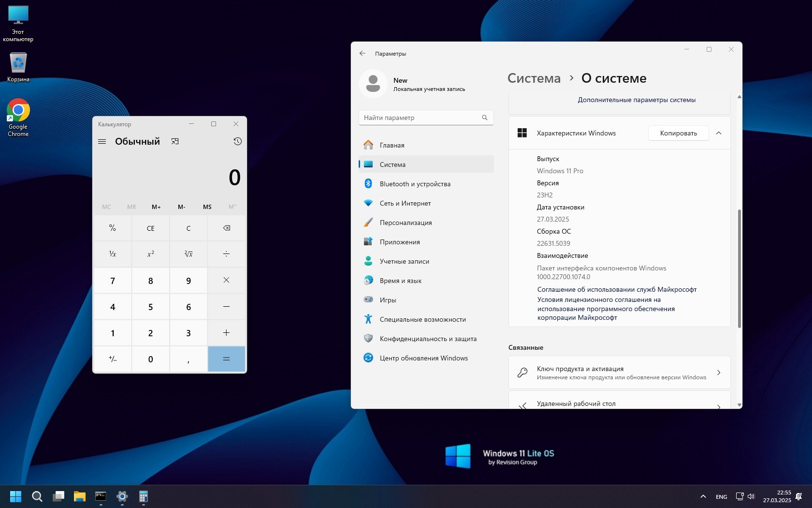Open the calculator navigation hamburger menu
Viewport: 812px width, 508px height.
tap(102, 141)
